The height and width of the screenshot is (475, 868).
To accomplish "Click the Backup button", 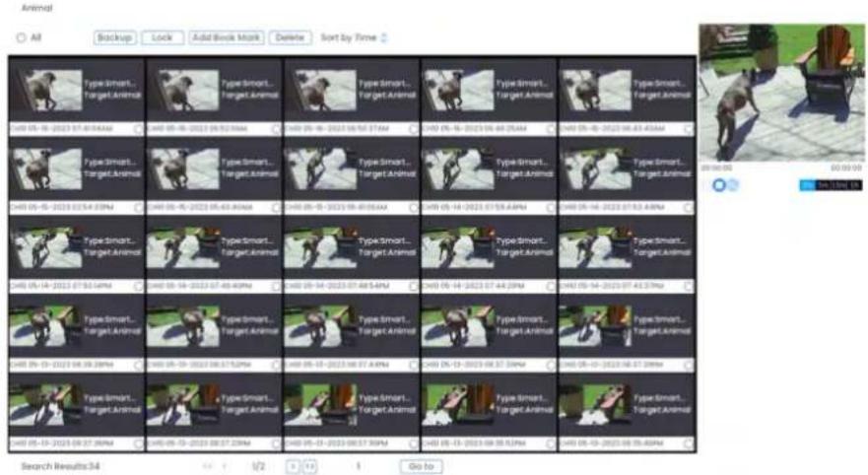I will [114, 37].
